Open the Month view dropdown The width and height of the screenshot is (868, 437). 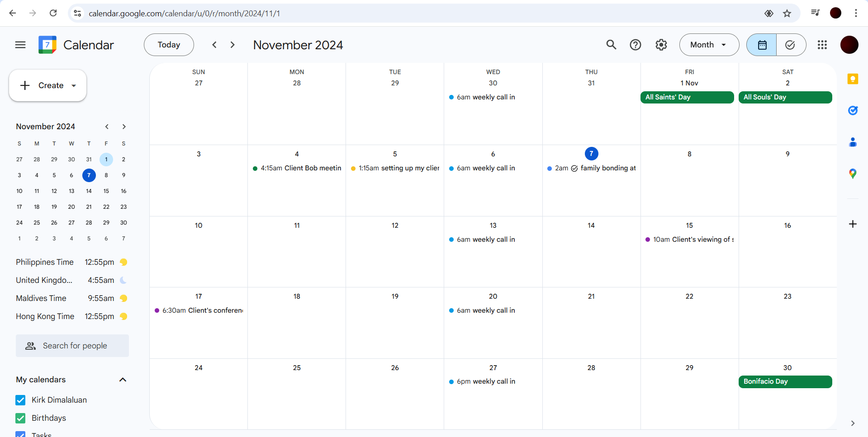pyautogui.click(x=709, y=45)
